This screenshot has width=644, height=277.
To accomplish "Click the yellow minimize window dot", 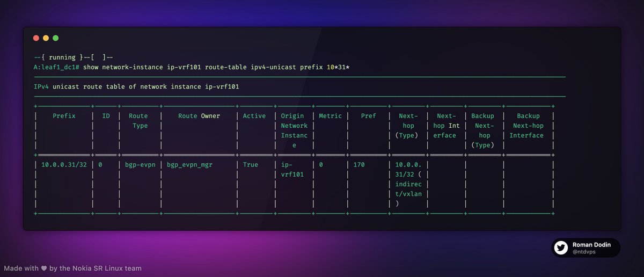I will coord(46,38).
